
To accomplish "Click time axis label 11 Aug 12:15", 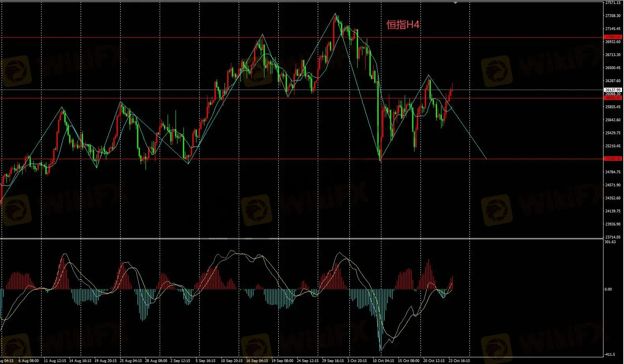I will tap(55, 361).
